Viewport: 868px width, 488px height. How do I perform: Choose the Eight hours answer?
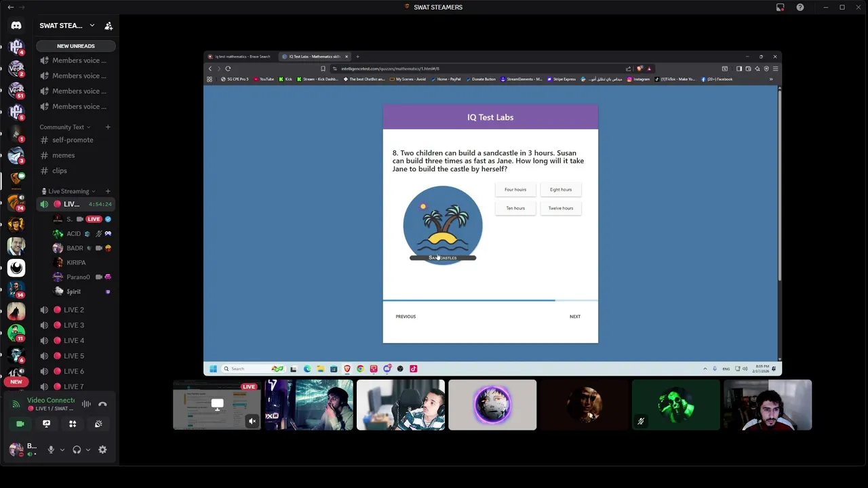(x=561, y=190)
